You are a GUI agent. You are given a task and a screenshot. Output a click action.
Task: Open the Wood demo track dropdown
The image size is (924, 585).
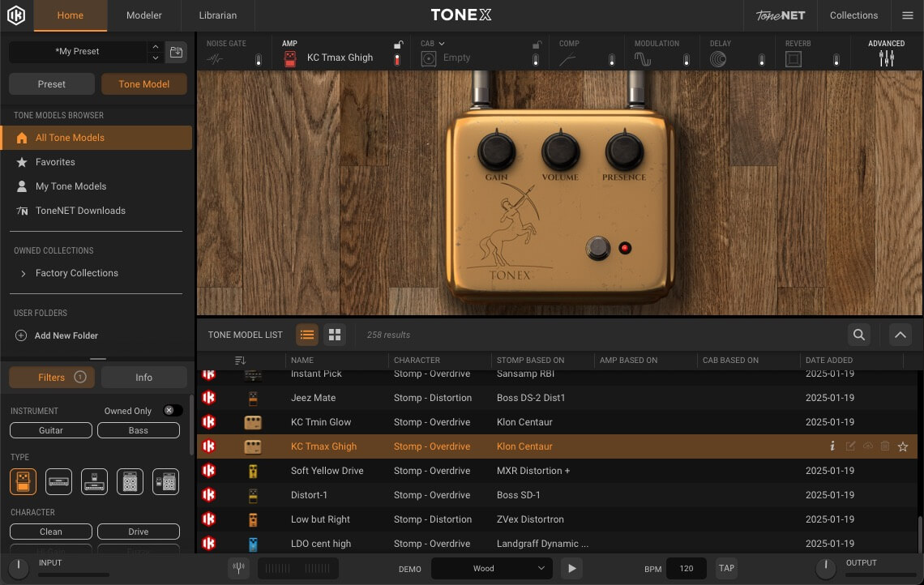491,568
